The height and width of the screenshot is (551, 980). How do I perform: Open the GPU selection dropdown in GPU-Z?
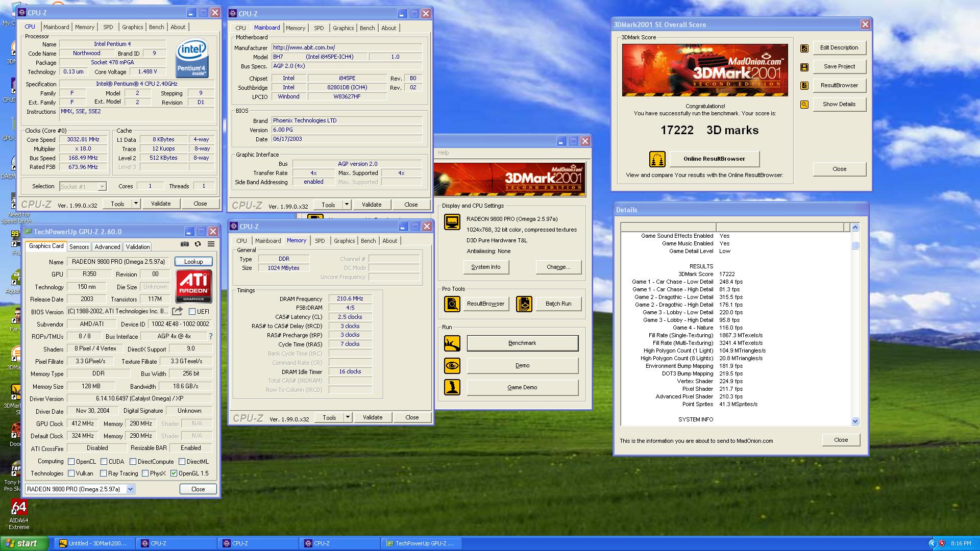click(130, 489)
